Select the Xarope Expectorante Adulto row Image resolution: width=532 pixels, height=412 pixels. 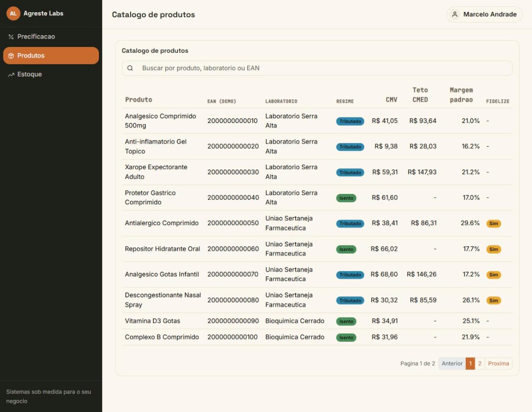point(317,172)
